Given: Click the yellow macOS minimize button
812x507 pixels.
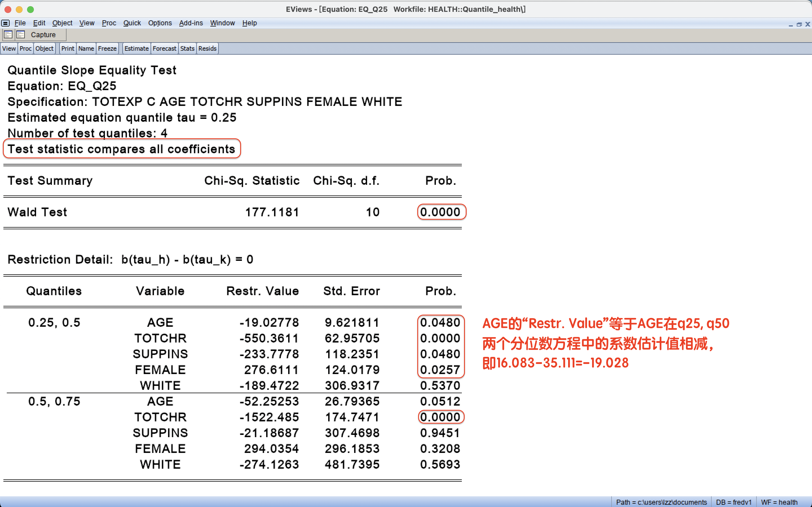Looking at the screenshot, I should point(19,9).
